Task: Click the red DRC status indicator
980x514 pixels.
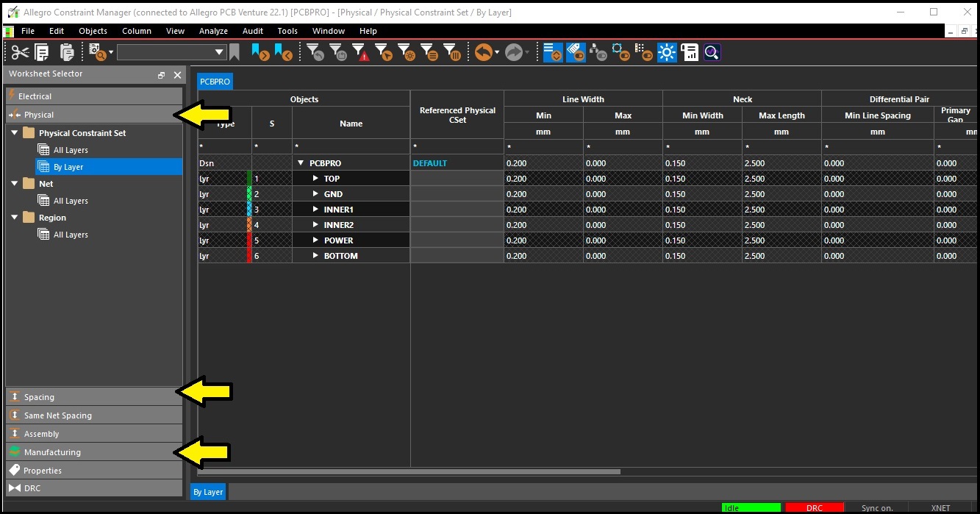Action: pyautogui.click(x=813, y=507)
